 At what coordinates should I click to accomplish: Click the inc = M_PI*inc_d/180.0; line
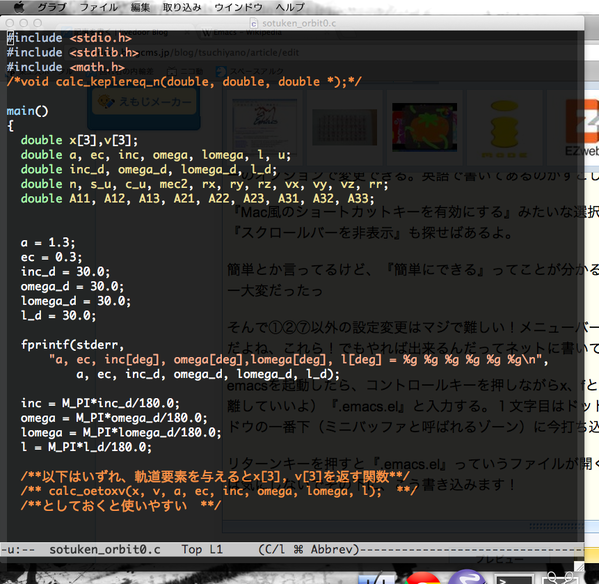[100, 403]
